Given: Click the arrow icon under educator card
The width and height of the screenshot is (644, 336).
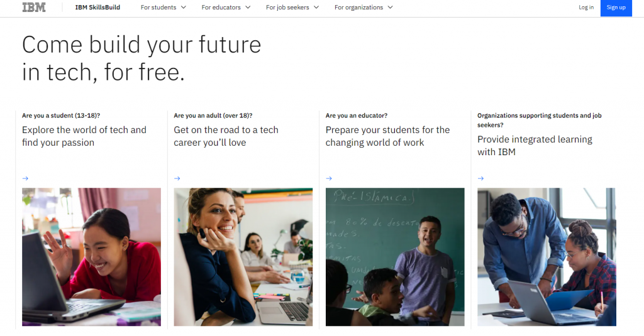Looking at the screenshot, I should [329, 178].
